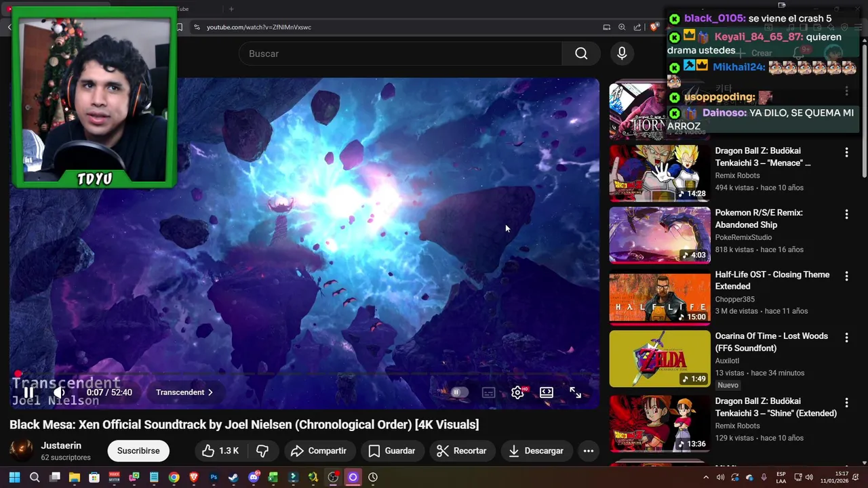
Task: Open Steam from taskbar
Action: [x=233, y=477]
